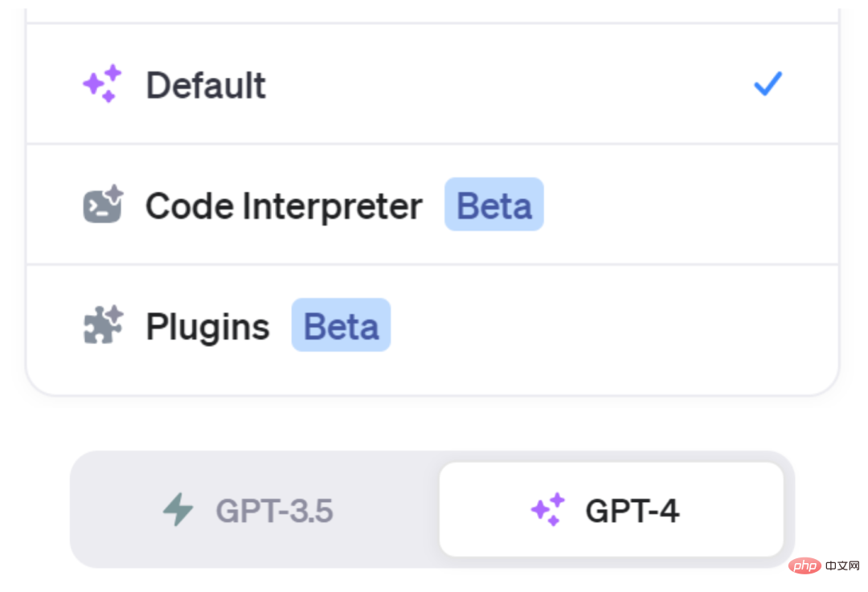Viewport: 868px width, 592px height.
Task: Click the Beta badge next to Plugins
Action: click(x=341, y=325)
